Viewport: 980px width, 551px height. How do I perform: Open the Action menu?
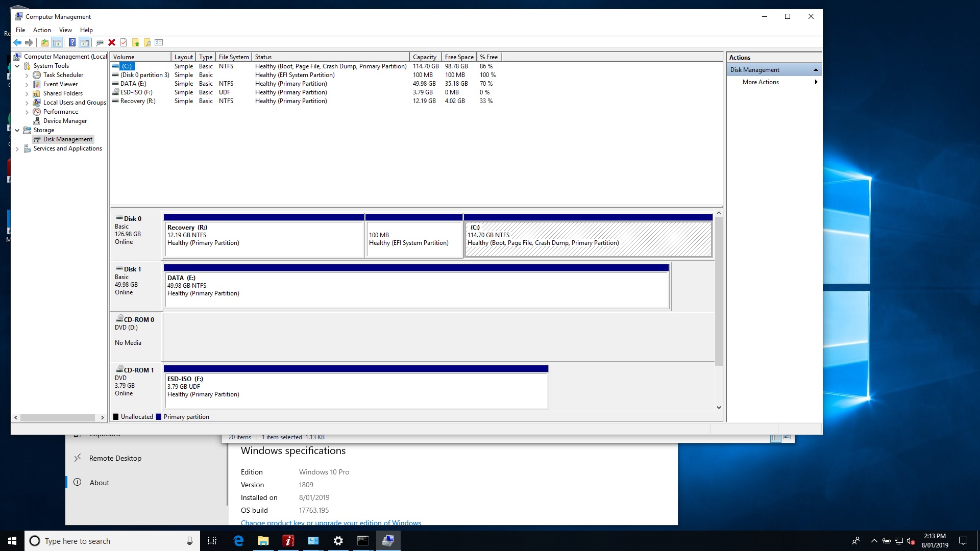click(x=42, y=30)
